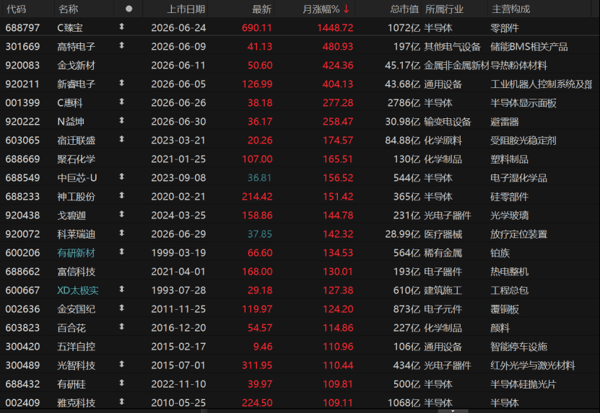Click the marker icon next to 雅克科技

pos(122,402)
